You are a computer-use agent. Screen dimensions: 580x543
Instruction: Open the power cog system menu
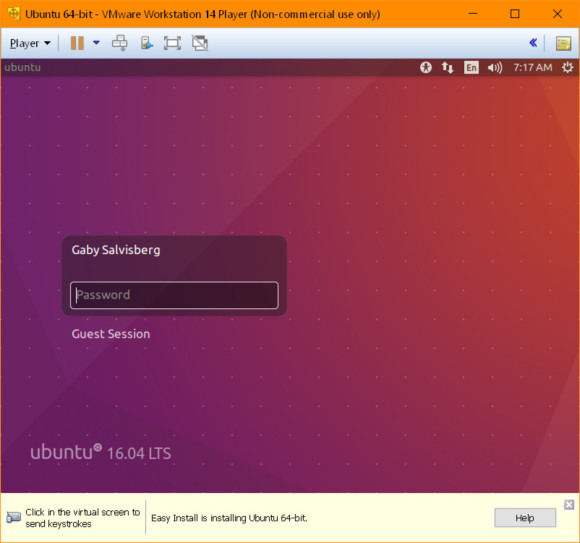pyautogui.click(x=567, y=67)
